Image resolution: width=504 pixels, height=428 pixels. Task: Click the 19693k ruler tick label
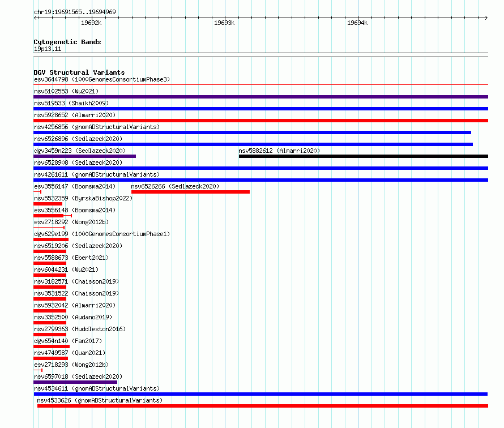pyautogui.click(x=224, y=23)
